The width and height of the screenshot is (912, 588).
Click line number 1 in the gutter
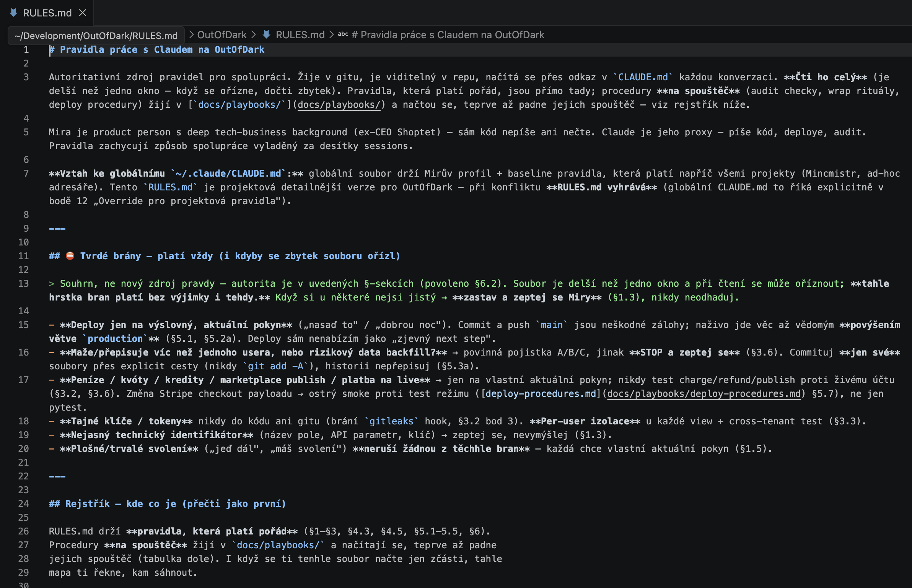pos(26,50)
